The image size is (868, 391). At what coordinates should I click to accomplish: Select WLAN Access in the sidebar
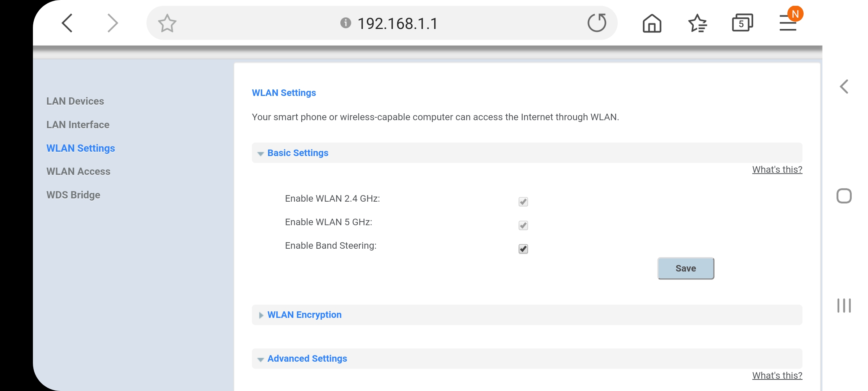click(78, 171)
